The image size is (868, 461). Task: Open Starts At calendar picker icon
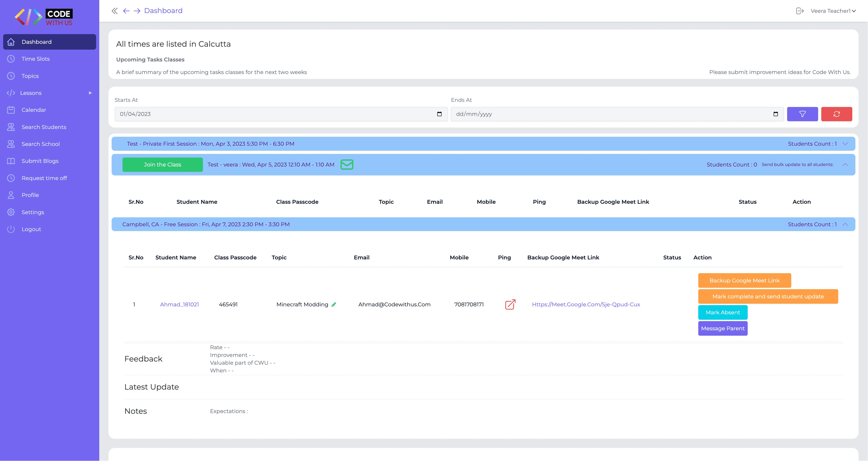pyautogui.click(x=439, y=114)
